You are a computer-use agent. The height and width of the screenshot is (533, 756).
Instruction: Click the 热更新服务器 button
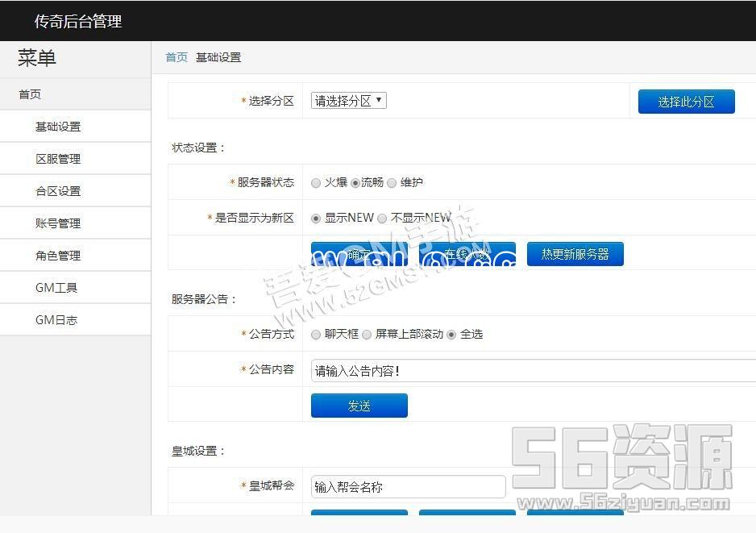click(x=575, y=254)
